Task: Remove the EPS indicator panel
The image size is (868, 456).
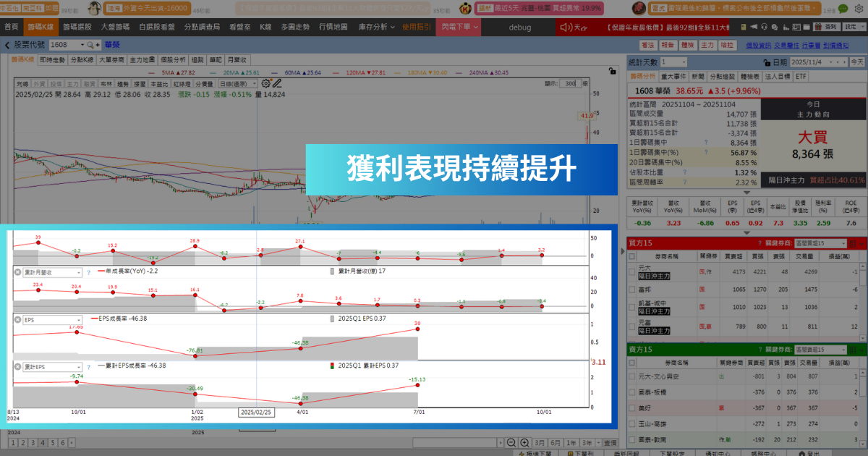Action: point(18,319)
